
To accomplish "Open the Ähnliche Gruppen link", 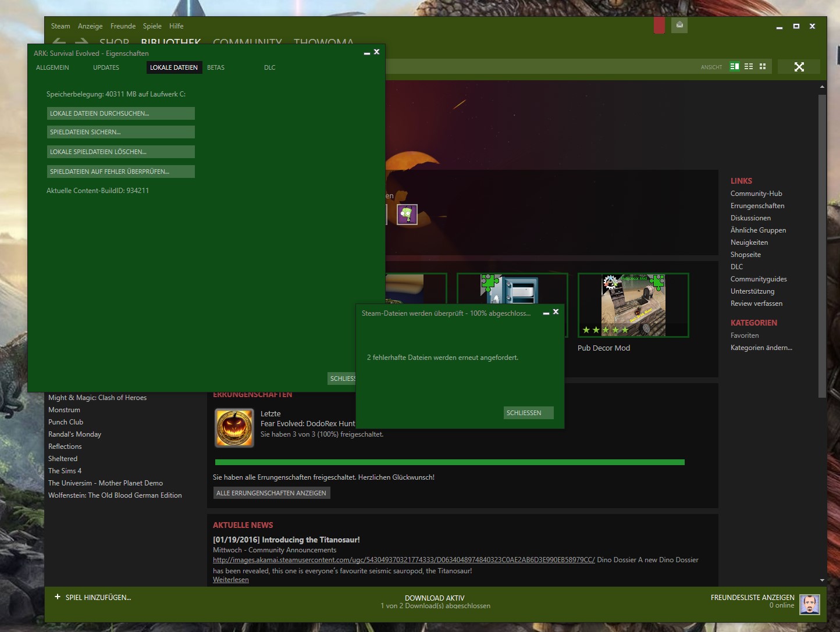I will pos(758,230).
